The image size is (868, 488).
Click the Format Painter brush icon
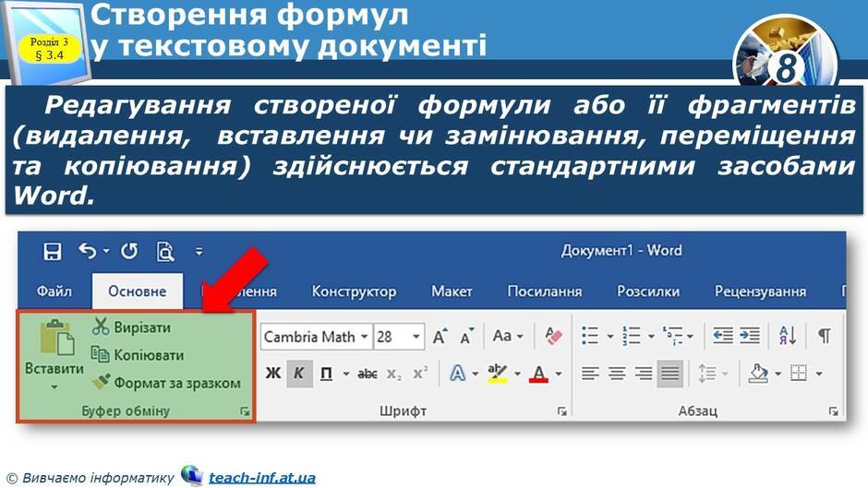(x=101, y=382)
